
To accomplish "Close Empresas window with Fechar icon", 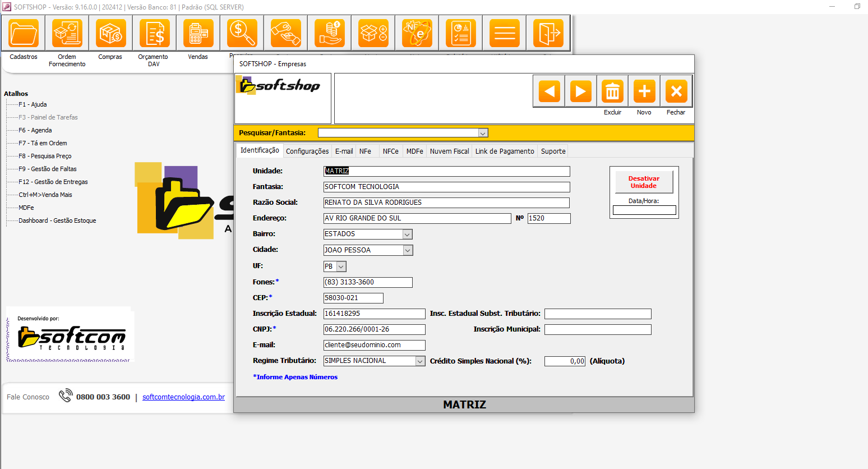I will [676, 91].
